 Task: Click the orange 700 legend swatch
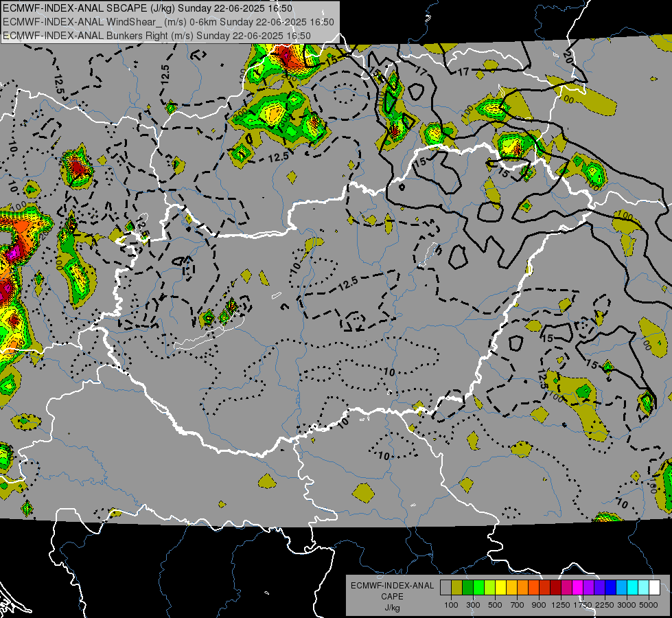[x=523, y=588]
